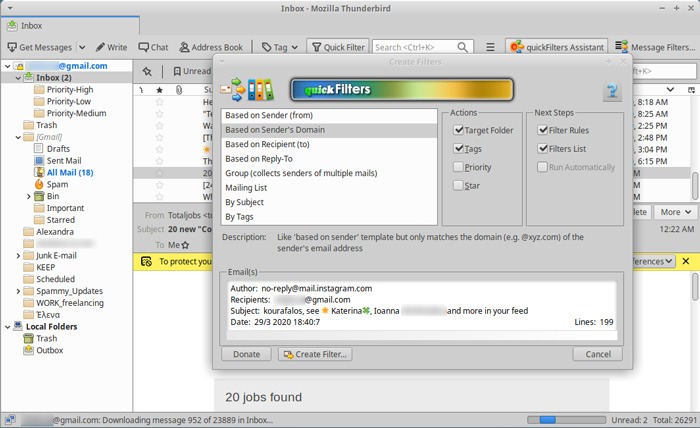Screen dimensions: 700x428
Task: Select the Spam folder flame icon
Action: coord(39,184)
